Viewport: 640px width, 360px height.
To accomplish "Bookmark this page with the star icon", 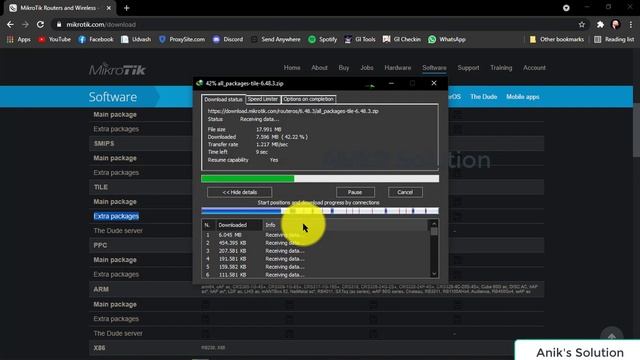I will point(582,24).
